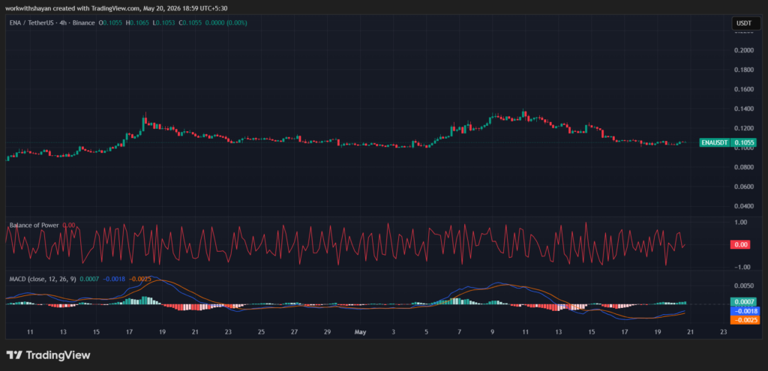The width and height of the screenshot is (768, 371).
Task: Click the workwithshayan TradingView.com caption text
Action: (x=116, y=8)
